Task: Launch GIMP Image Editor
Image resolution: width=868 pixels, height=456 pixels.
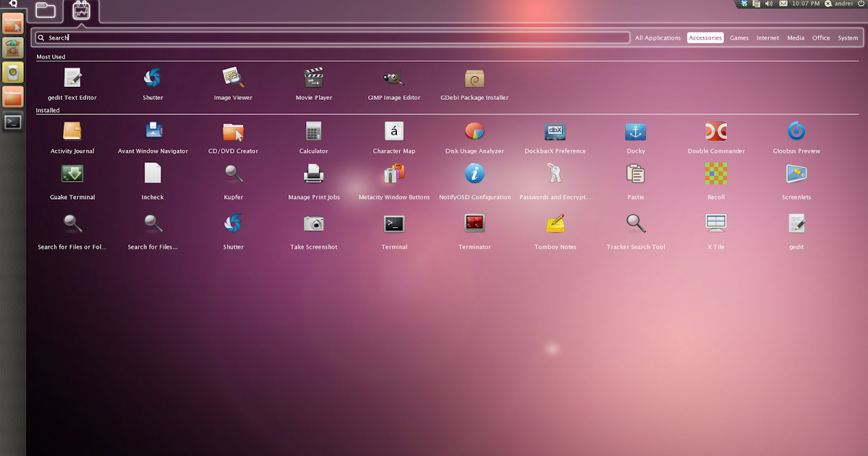Action: click(393, 83)
